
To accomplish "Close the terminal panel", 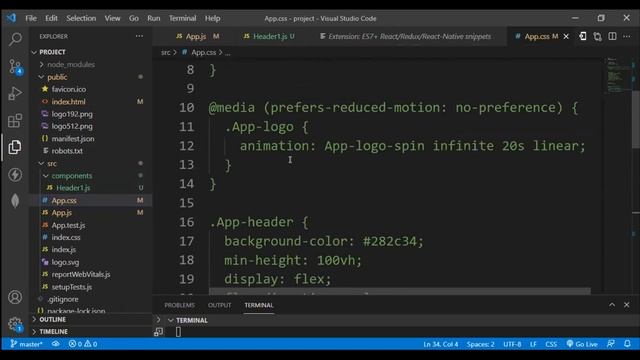I will click(627, 305).
